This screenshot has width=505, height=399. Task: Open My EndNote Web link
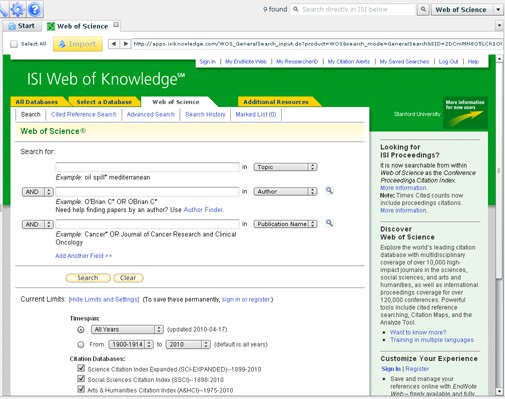click(246, 62)
